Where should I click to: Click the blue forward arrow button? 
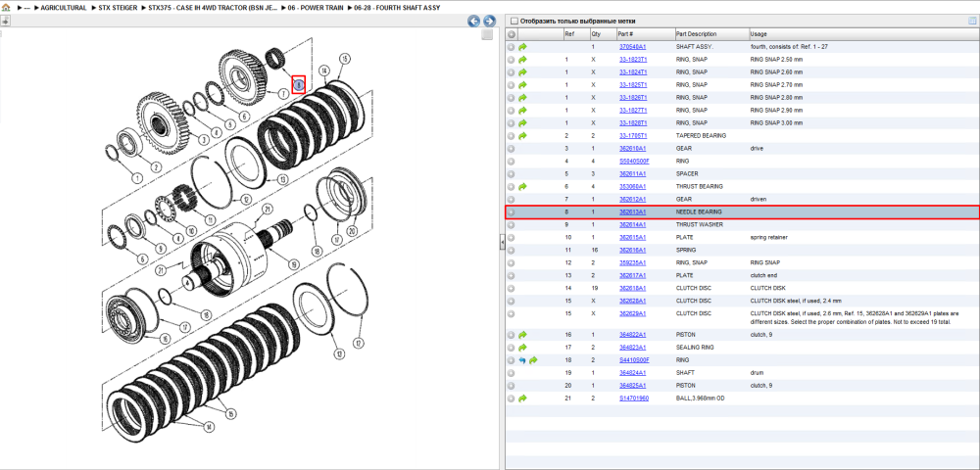coord(489,21)
